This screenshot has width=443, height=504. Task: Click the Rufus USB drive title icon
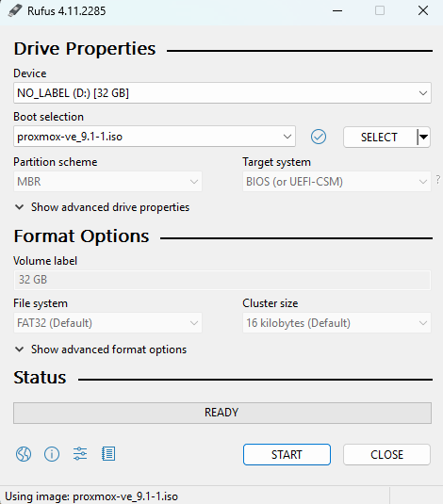tap(15, 11)
